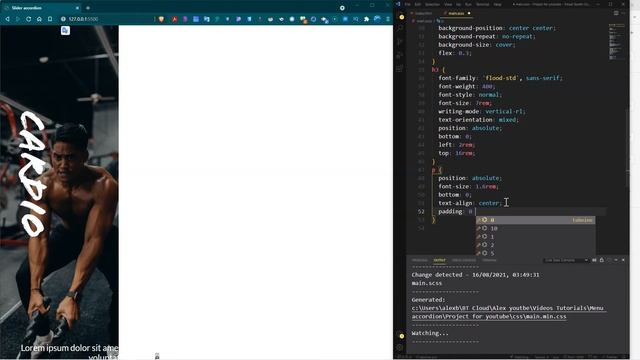Screen dimensions: 640x360
Task: Switch to the Debug Console panel tab
Action: (x=464, y=260)
